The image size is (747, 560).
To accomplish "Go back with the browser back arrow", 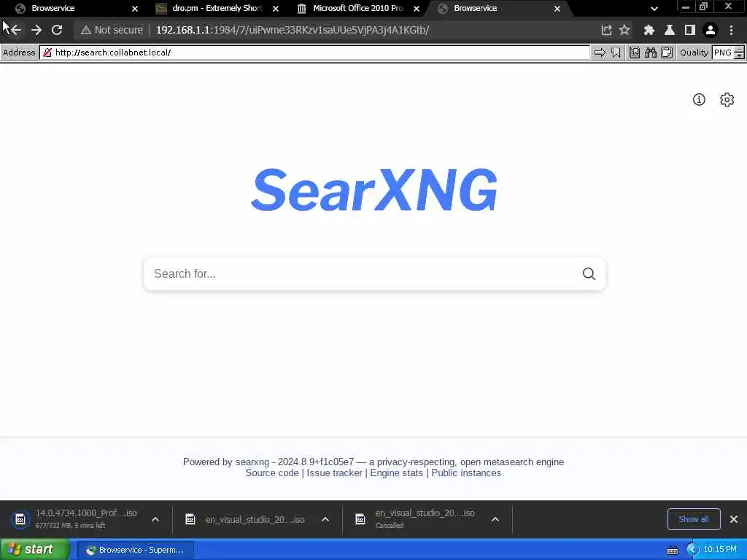I will [16, 30].
